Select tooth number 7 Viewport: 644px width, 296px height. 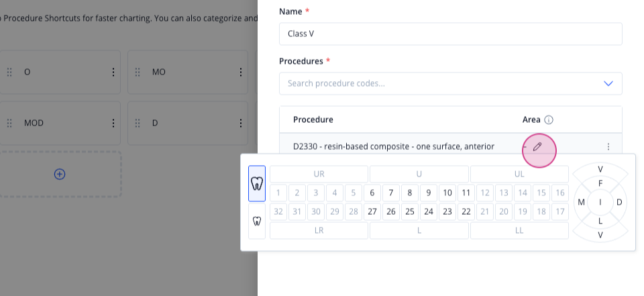[391, 193]
